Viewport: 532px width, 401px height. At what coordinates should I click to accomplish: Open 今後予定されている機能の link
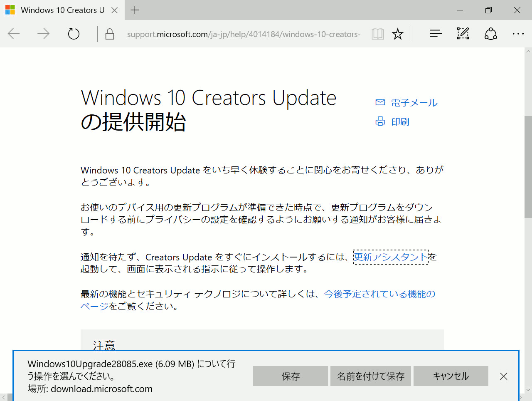click(x=380, y=294)
